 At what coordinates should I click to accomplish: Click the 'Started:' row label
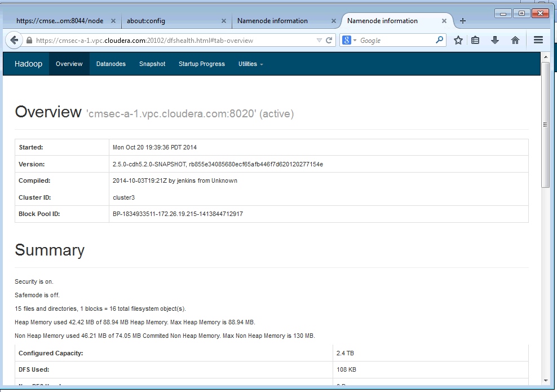pyautogui.click(x=31, y=147)
